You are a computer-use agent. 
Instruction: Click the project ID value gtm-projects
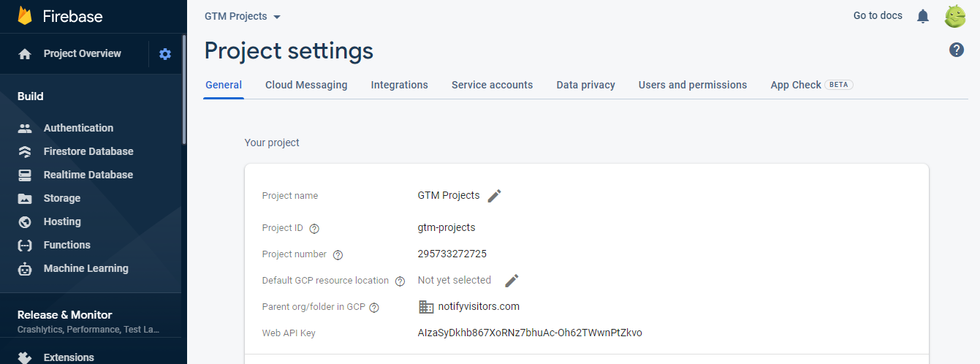pyautogui.click(x=447, y=227)
